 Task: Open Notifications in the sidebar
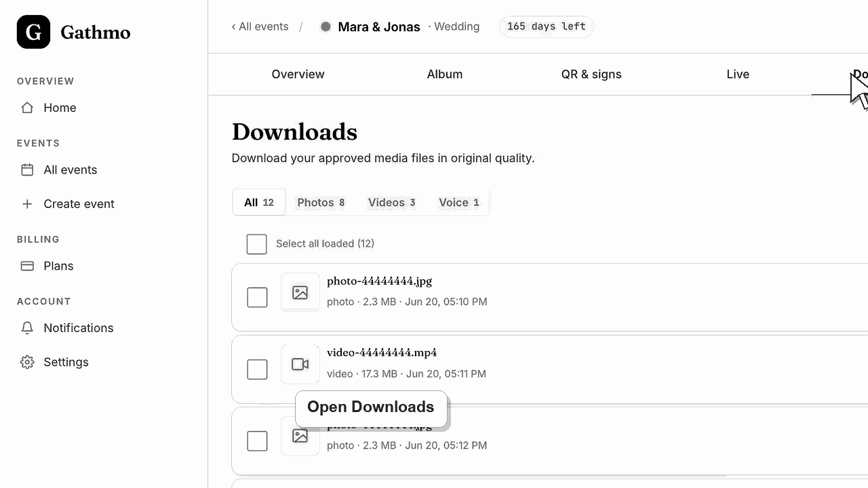(79, 328)
